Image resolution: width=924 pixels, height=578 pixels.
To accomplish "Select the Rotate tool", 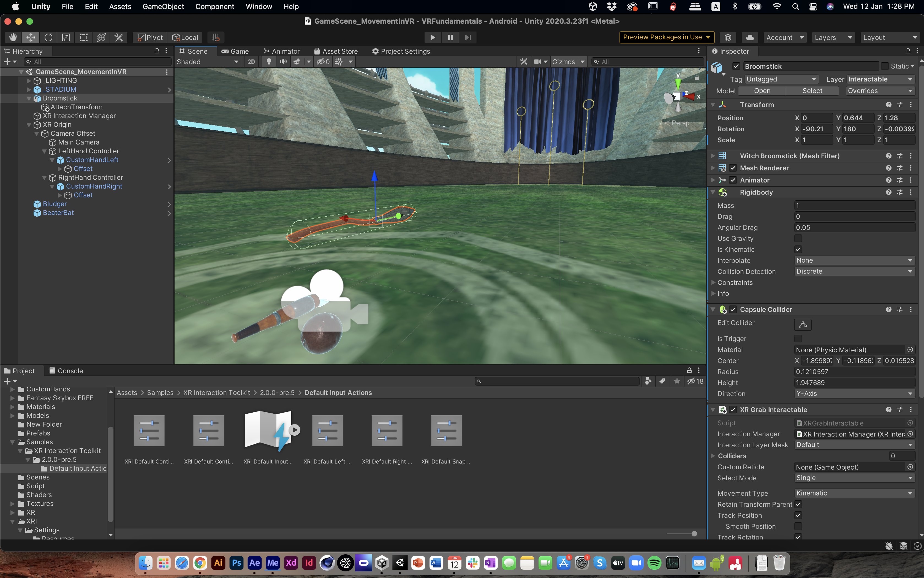I will point(48,37).
